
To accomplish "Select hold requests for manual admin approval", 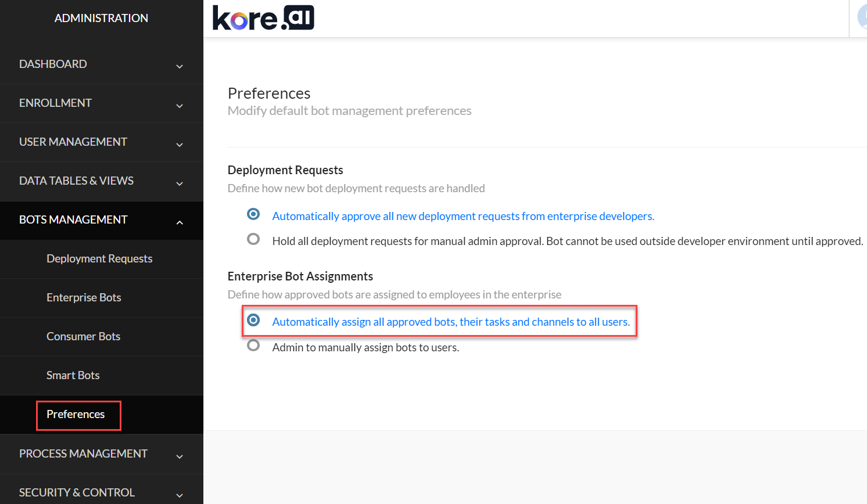I will click(253, 239).
